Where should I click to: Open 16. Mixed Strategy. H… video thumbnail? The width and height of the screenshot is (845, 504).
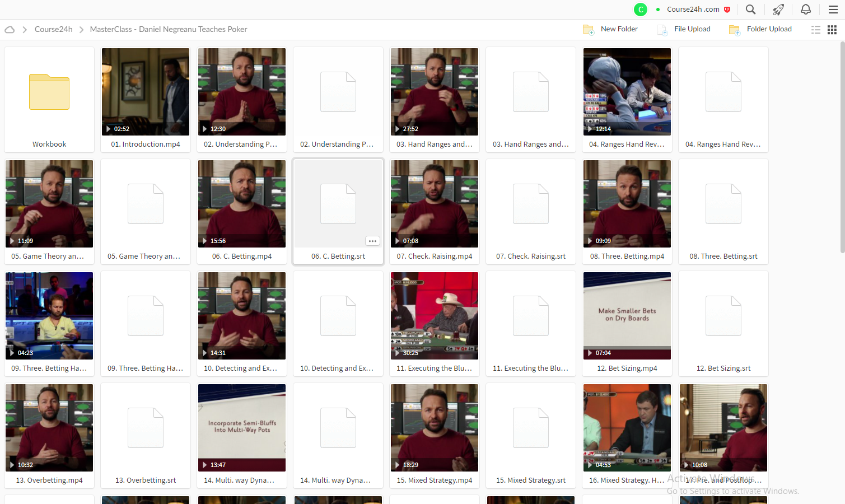(627, 428)
